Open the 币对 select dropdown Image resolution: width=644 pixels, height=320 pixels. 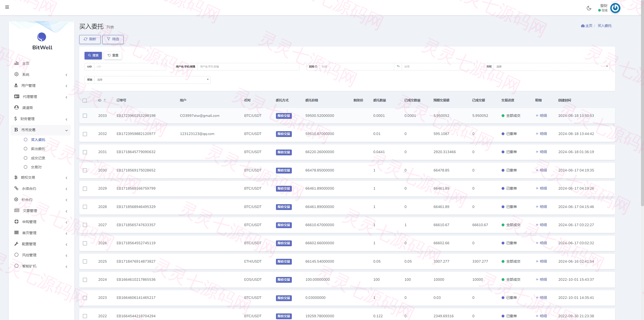pyautogui.click(x=551, y=67)
